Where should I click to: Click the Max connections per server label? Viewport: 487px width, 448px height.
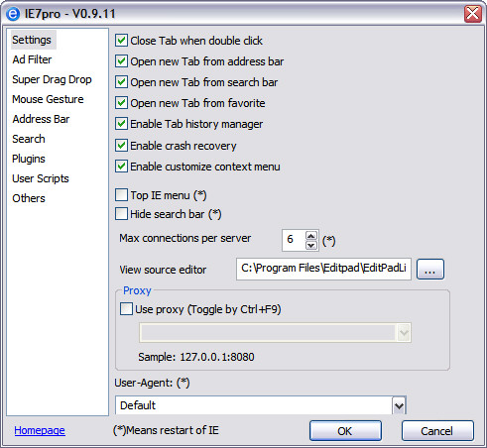point(185,238)
